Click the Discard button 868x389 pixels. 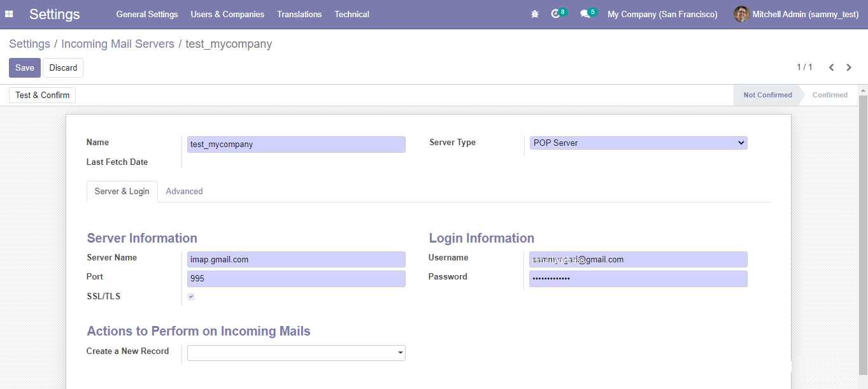point(63,68)
